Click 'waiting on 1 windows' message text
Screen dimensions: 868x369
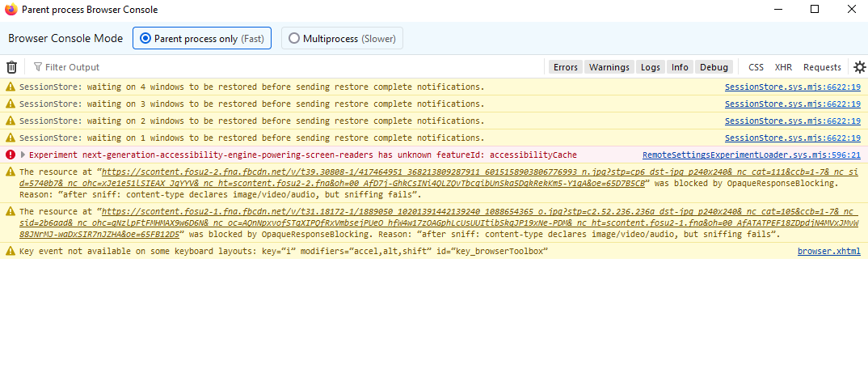[252, 138]
